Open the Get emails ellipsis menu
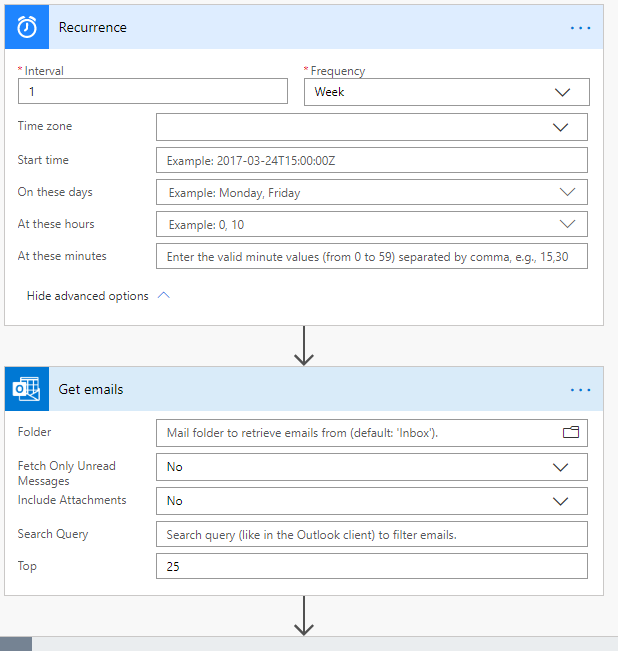This screenshot has height=651, width=618. pyautogui.click(x=580, y=390)
